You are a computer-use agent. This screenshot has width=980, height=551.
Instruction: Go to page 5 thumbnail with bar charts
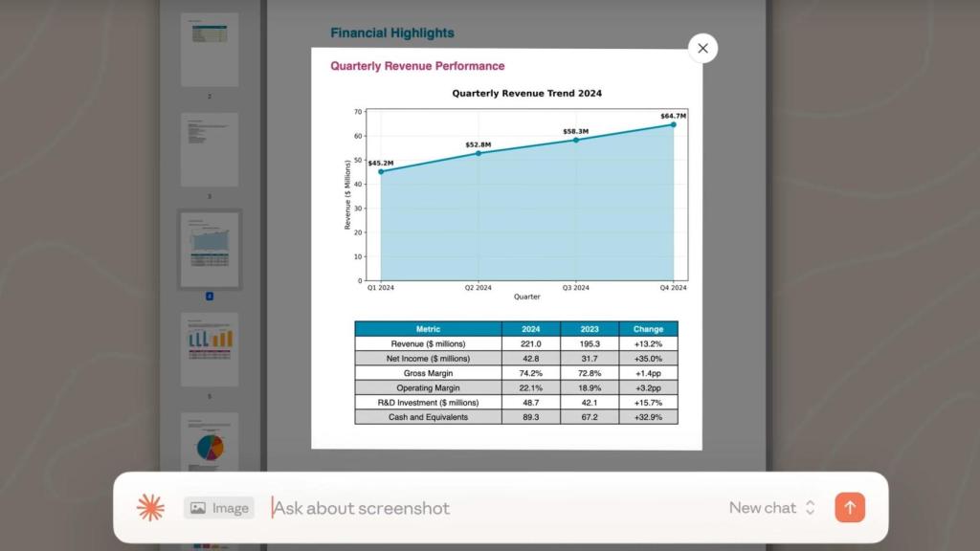point(210,349)
